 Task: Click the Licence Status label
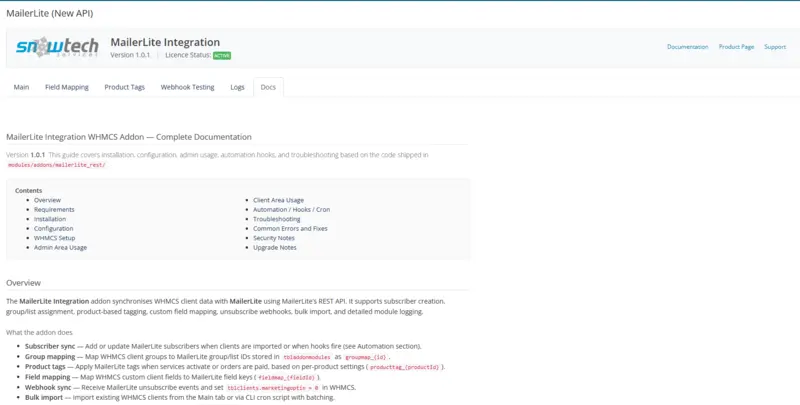188,55
